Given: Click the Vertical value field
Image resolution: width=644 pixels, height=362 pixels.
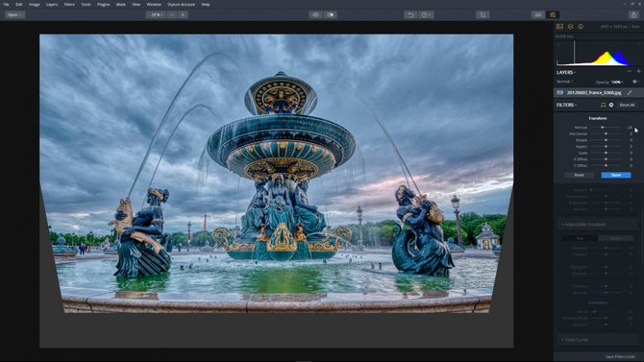Looking at the screenshot, I should click(630, 128).
